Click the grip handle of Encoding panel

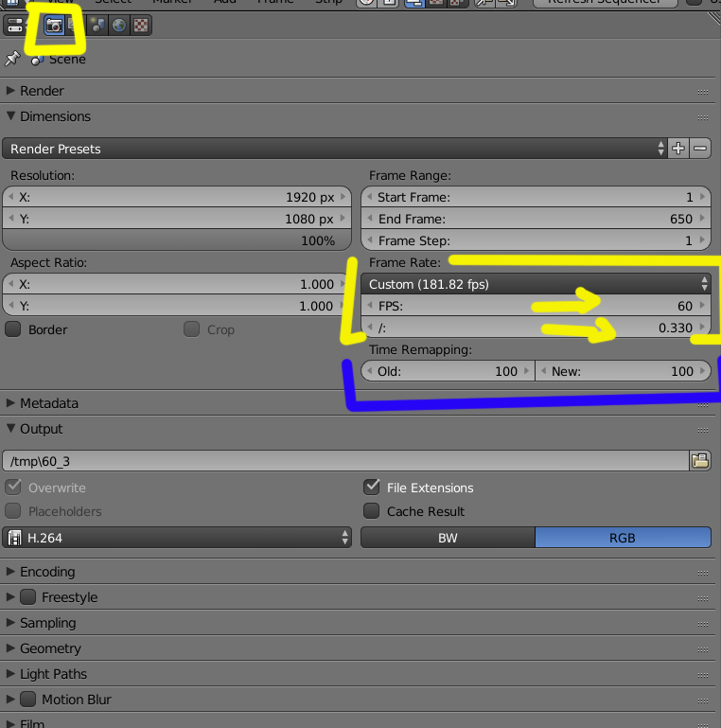coord(703,573)
